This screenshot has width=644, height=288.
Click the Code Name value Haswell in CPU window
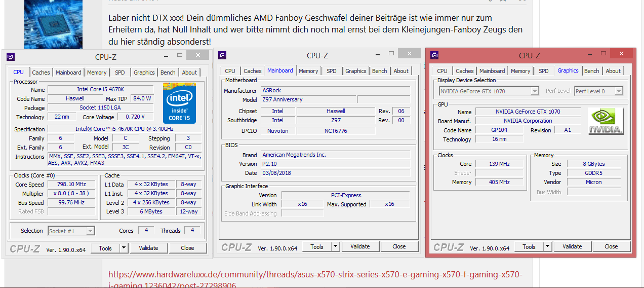(x=75, y=98)
